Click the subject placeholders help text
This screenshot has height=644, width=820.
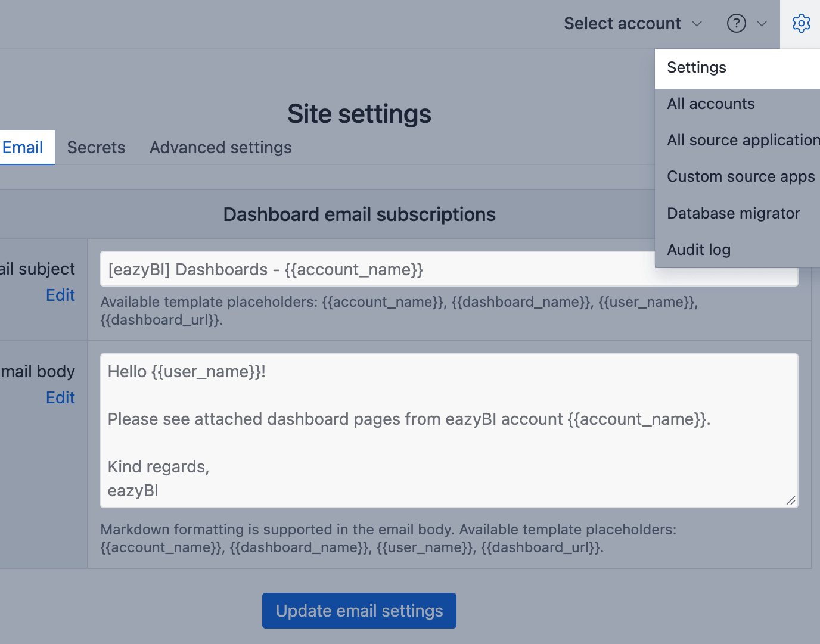399,311
